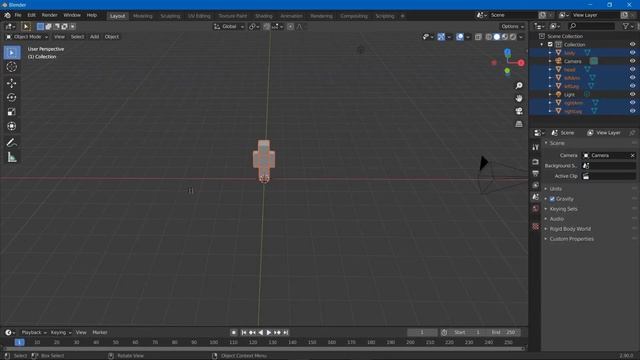640x360 pixels.
Task: Hide the head object in outliner
Action: (x=632, y=69)
